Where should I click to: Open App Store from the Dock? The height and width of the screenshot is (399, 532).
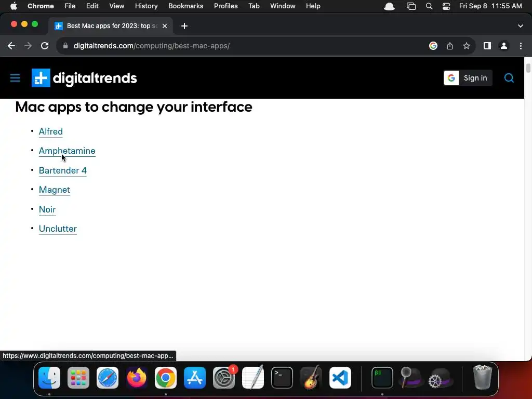click(195, 378)
